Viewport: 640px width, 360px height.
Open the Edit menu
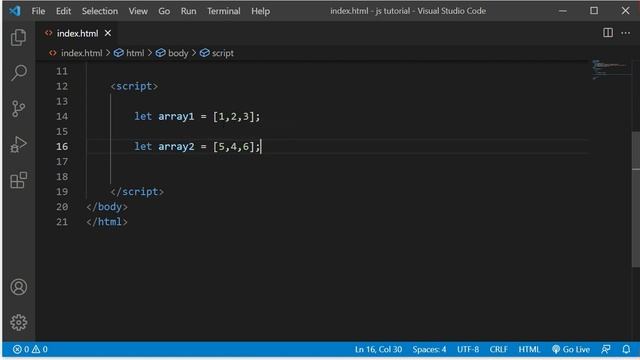[63, 11]
